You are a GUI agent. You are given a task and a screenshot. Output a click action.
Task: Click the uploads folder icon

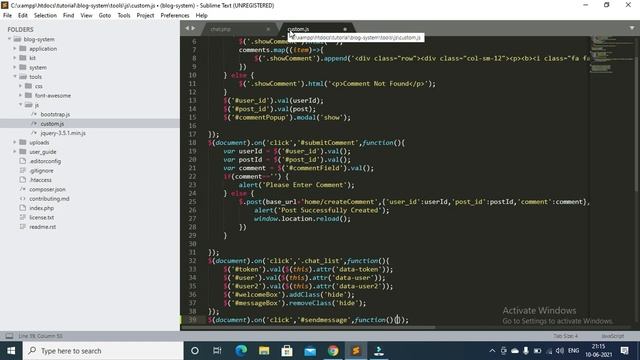(x=23, y=142)
